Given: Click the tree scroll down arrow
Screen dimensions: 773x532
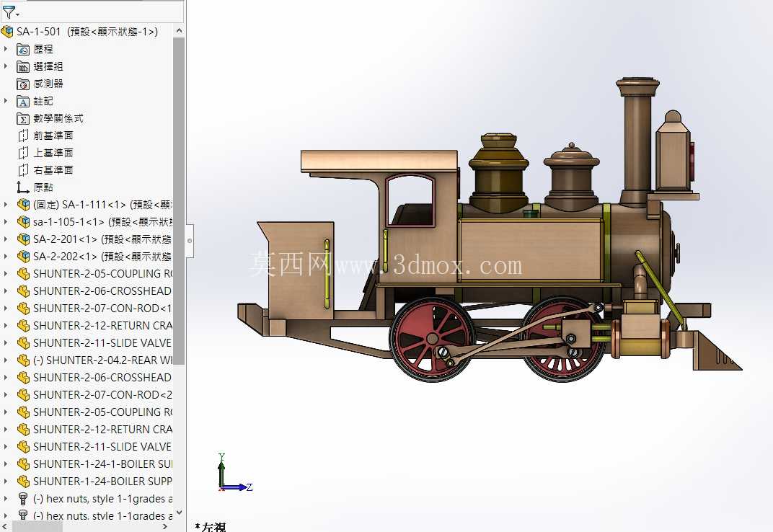Looking at the screenshot, I should tap(179, 513).
